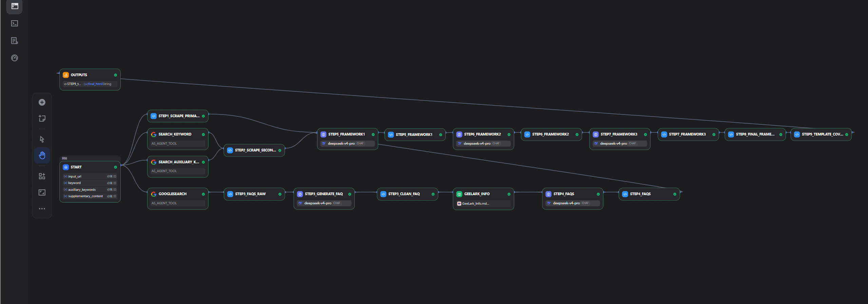The height and width of the screenshot is (304, 868).
Task: Open the orchestrate view in the left sidebar
Action: click(15, 6)
